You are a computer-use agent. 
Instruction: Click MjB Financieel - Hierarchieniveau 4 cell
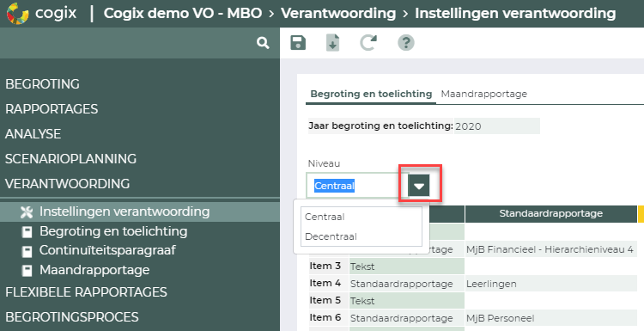[x=550, y=249]
